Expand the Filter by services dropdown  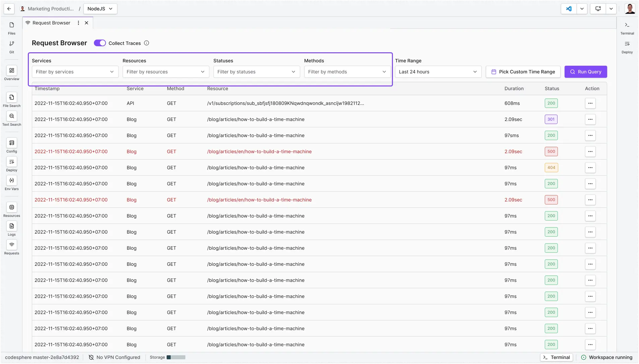[75, 72]
